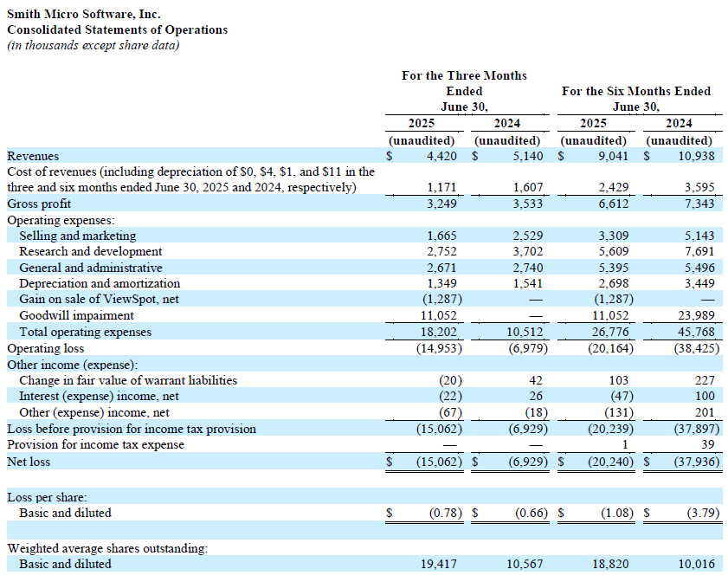Click warrant liabilities value 227
The height and width of the screenshot is (582, 728).
coord(705,381)
